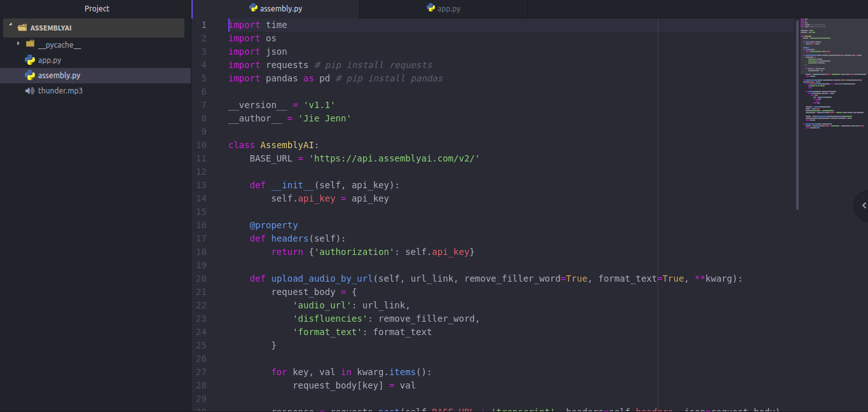Click the headers method name

pyautogui.click(x=290, y=238)
